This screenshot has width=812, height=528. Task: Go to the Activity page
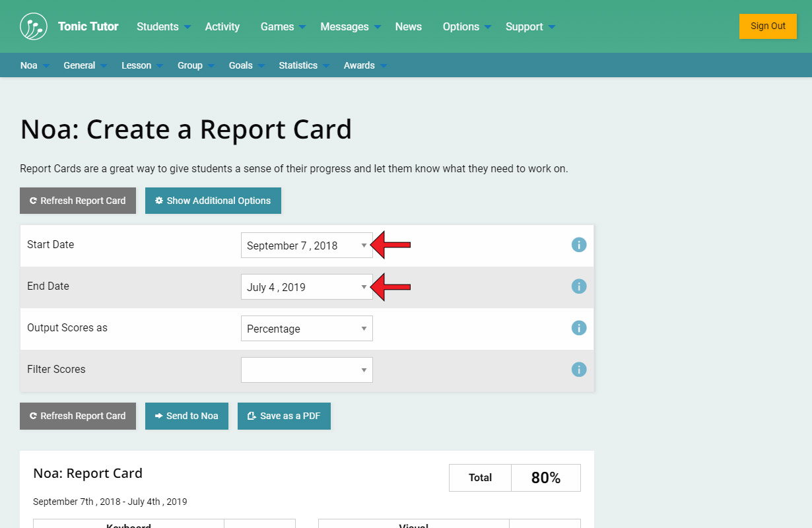222,27
